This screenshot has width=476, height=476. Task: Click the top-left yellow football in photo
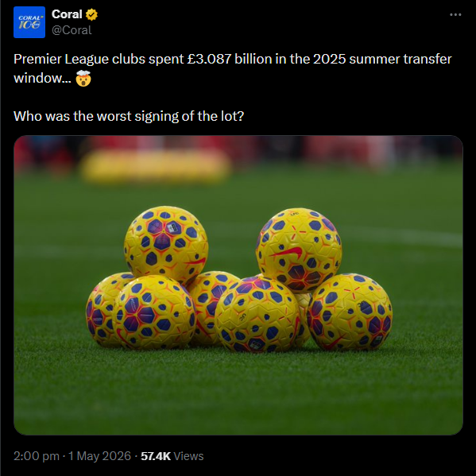(x=166, y=245)
